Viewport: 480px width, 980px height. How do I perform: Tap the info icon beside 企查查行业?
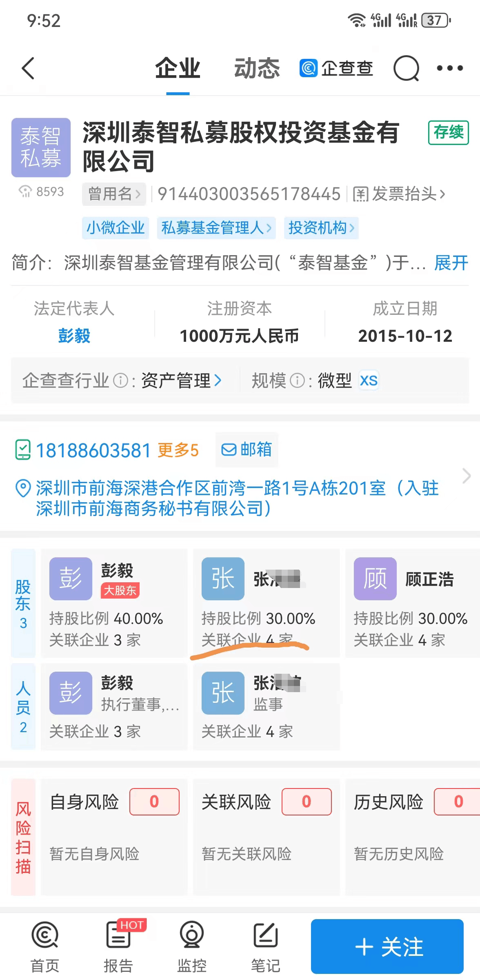click(120, 381)
